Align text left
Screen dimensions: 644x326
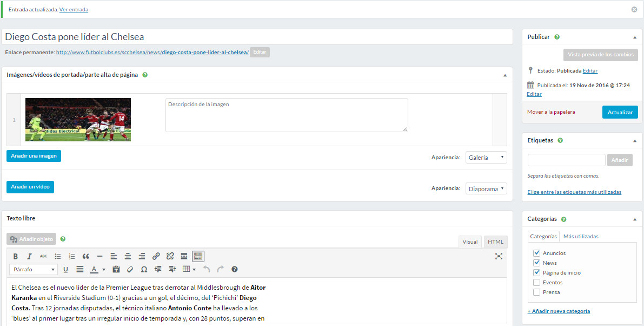click(114, 257)
